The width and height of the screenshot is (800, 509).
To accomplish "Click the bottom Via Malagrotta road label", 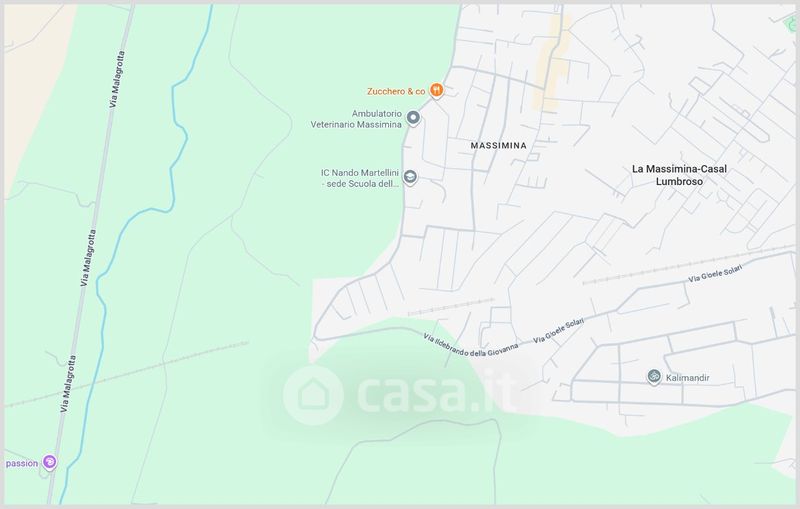I will pyautogui.click(x=68, y=384).
